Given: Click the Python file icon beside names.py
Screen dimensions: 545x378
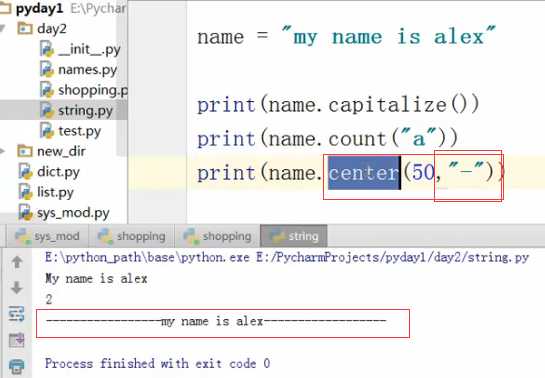Looking at the screenshot, I should [x=47, y=69].
